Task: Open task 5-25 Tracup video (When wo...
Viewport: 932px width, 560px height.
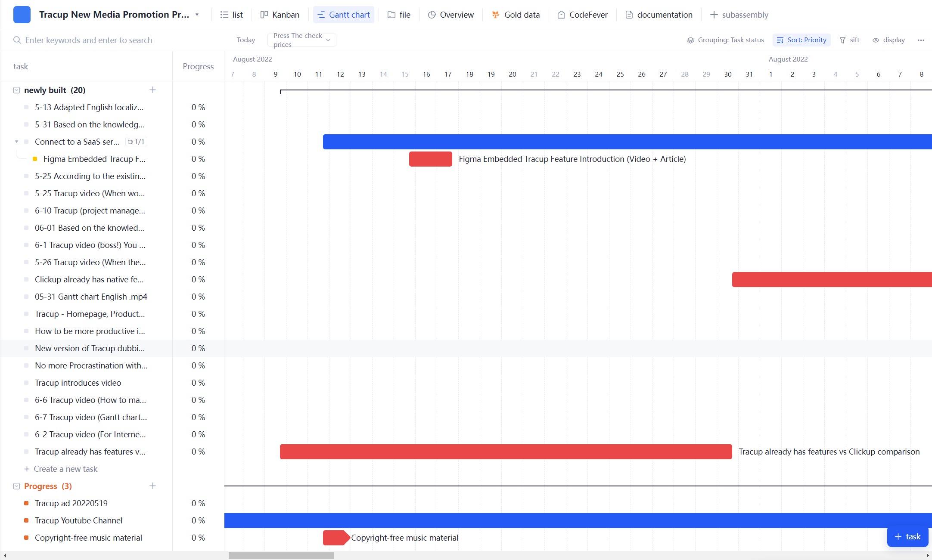Action: click(x=90, y=193)
